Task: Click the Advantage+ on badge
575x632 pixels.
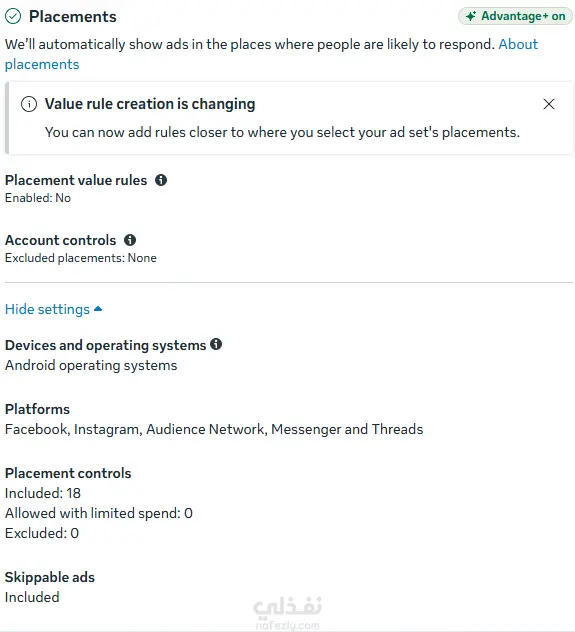Action: click(515, 16)
